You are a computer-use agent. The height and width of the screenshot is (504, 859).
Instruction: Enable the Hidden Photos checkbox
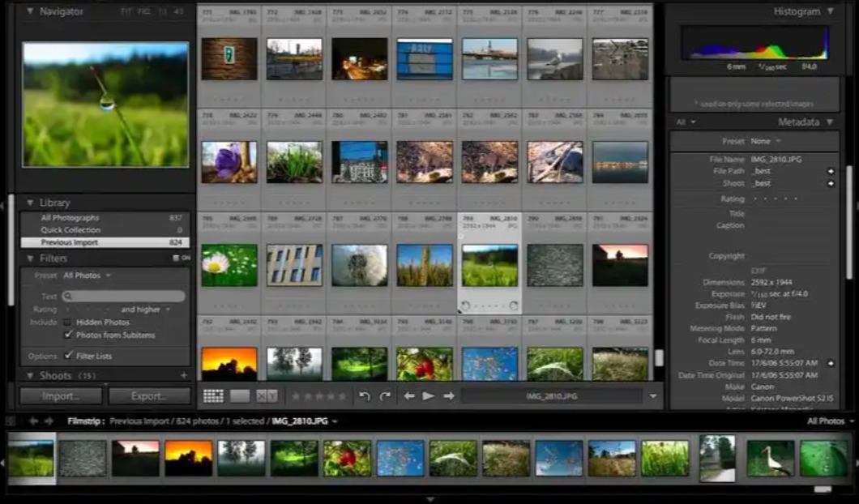click(x=68, y=322)
